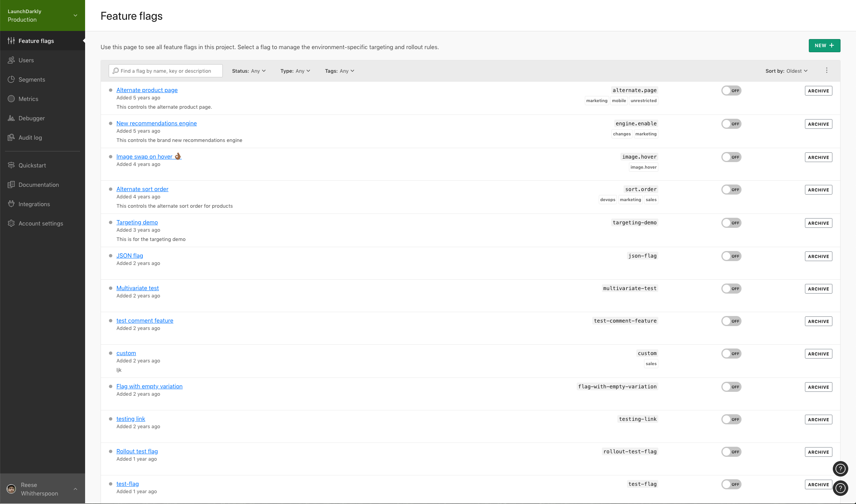Toggle the engine.enable flag switch
856x504 pixels.
[731, 124]
